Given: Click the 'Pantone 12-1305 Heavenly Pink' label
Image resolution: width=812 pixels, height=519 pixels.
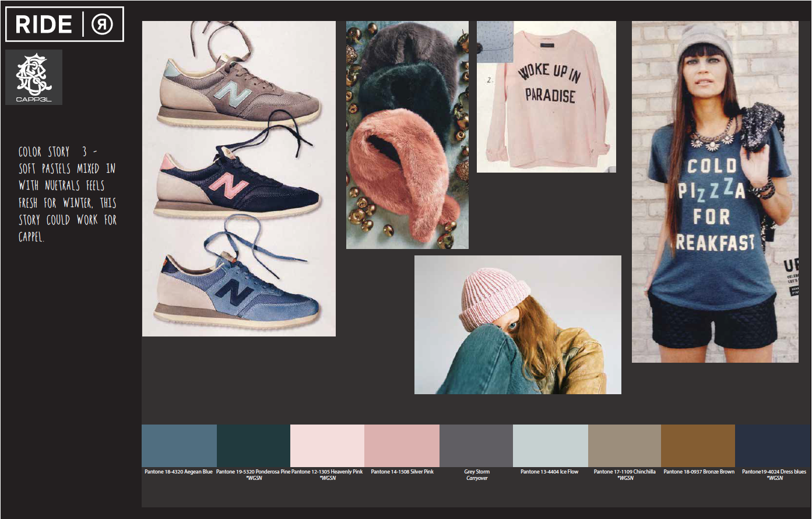Looking at the screenshot, I should tap(327, 472).
